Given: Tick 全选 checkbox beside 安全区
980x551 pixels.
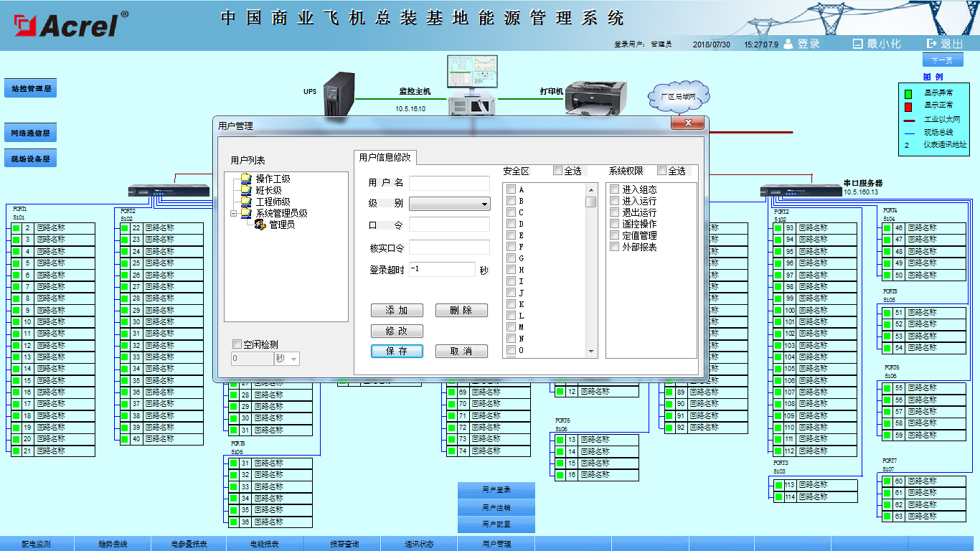Looking at the screenshot, I should click(557, 171).
